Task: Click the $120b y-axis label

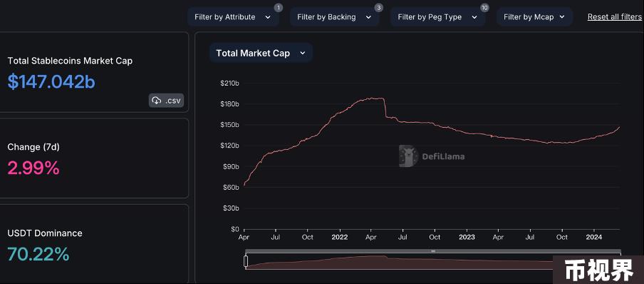Action: click(230, 146)
